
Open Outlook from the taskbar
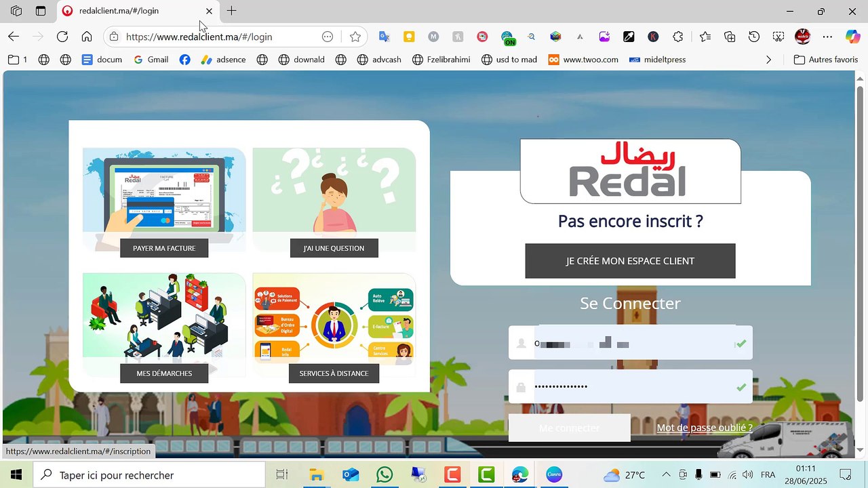point(351,474)
